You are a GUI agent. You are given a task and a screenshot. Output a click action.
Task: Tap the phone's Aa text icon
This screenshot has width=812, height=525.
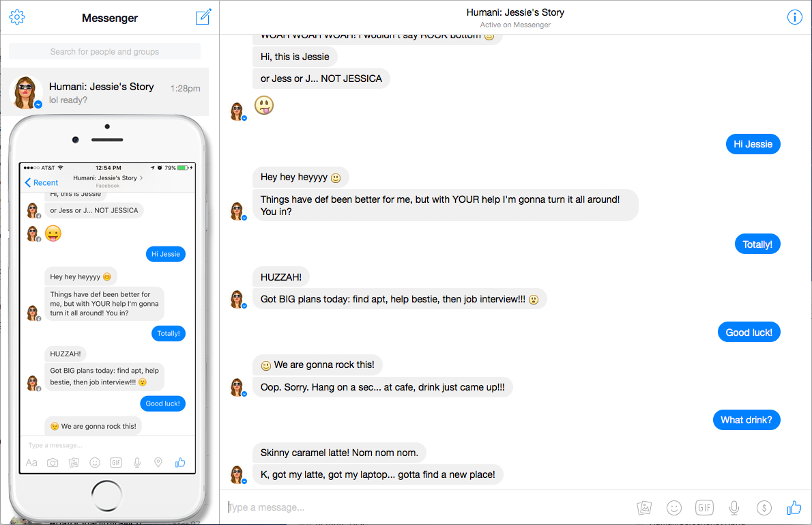click(x=31, y=462)
